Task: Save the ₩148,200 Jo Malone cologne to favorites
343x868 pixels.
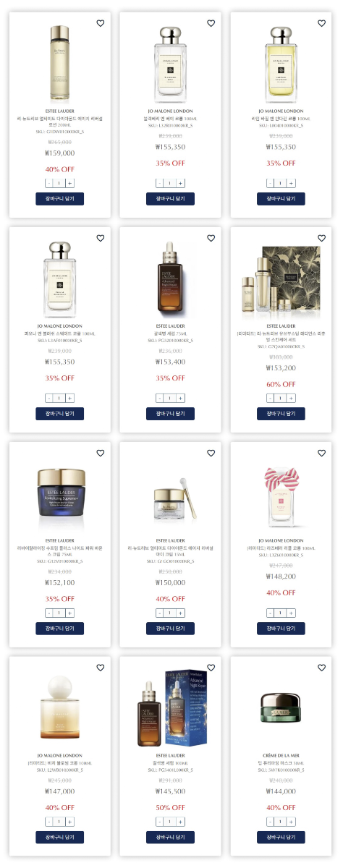Action: pyautogui.click(x=322, y=453)
